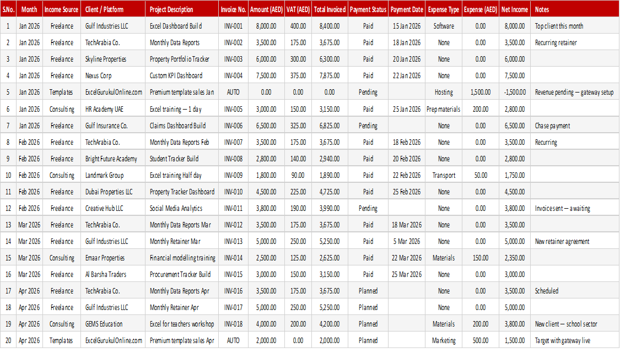
Task: Click the 'Notes' column header
Action: coord(575,9)
